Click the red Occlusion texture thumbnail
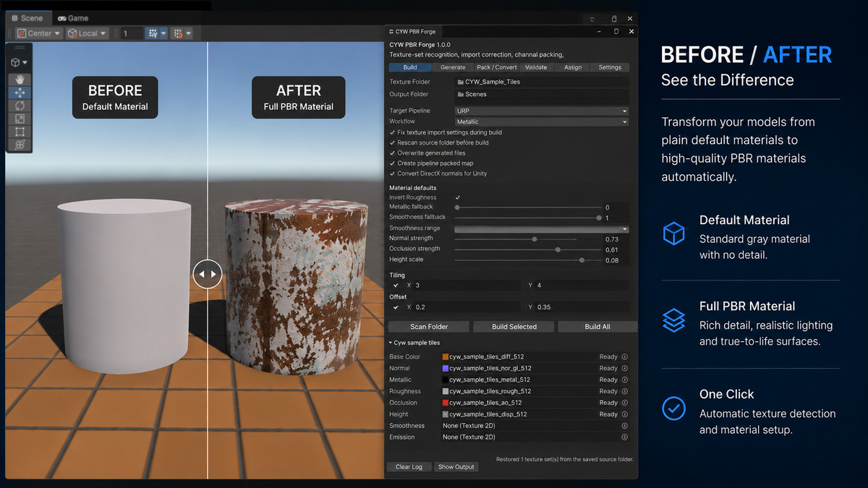 click(445, 403)
